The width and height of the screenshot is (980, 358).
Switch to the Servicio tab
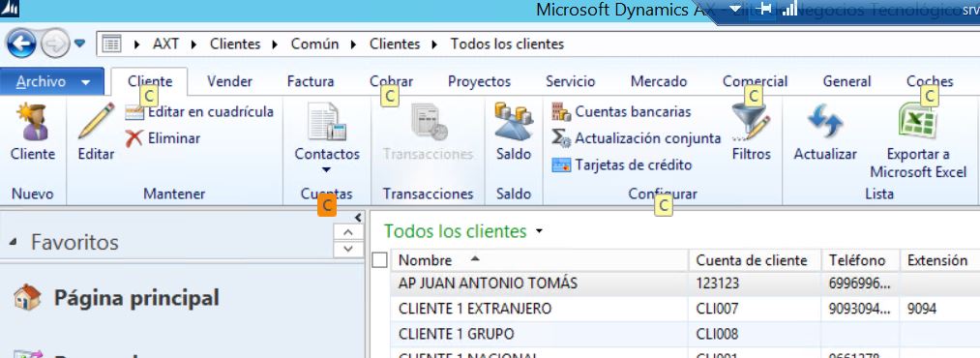571,81
